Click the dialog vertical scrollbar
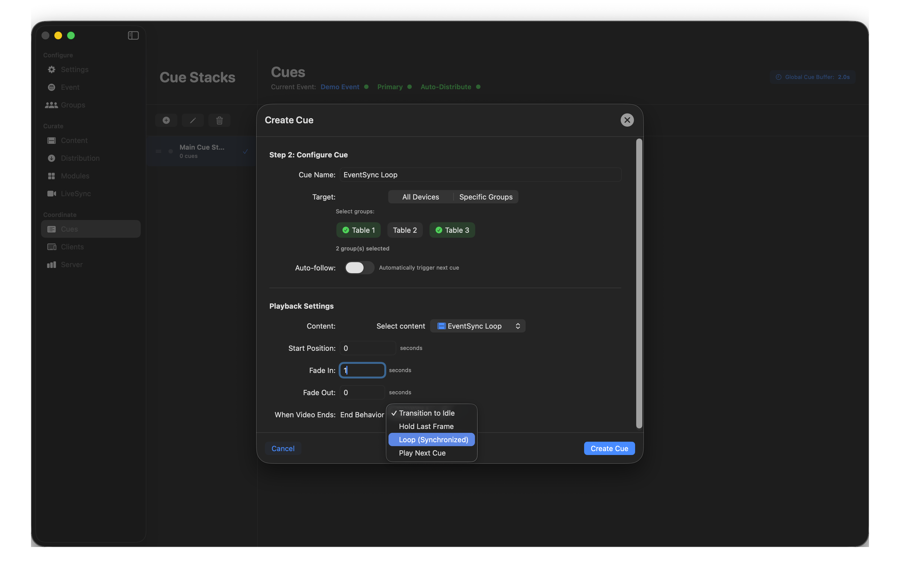The image size is (900, 588). (639, 283)
